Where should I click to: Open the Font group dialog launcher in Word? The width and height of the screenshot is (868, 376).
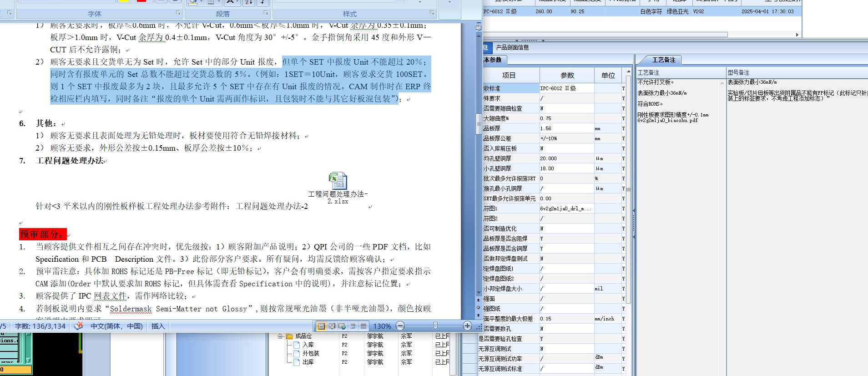(x=178, y=13)
